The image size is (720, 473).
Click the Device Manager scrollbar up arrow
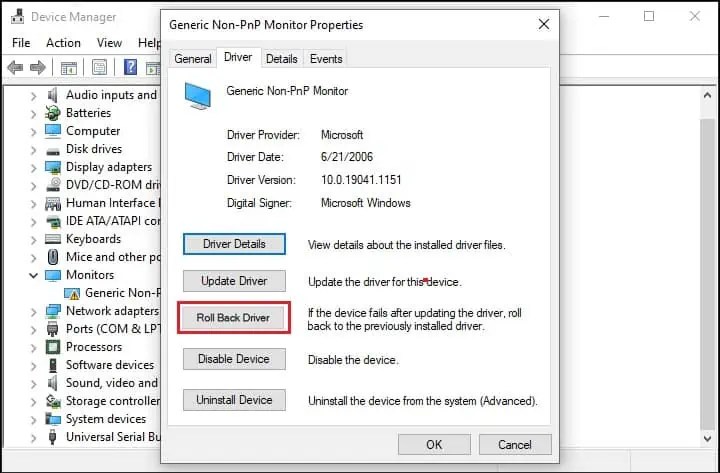click(x=708, y=96)
